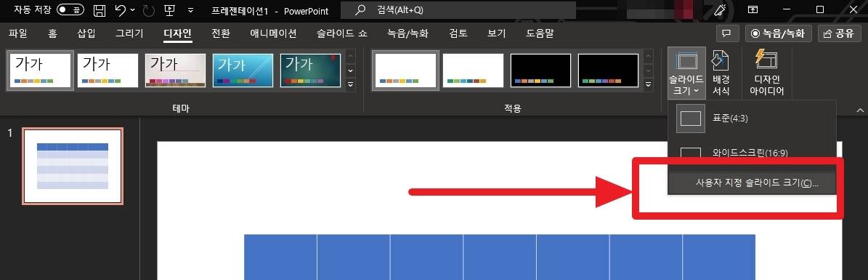Open 배경 서식 format background
The width and height of the screenshot is (868, 280).
(721, 73)
